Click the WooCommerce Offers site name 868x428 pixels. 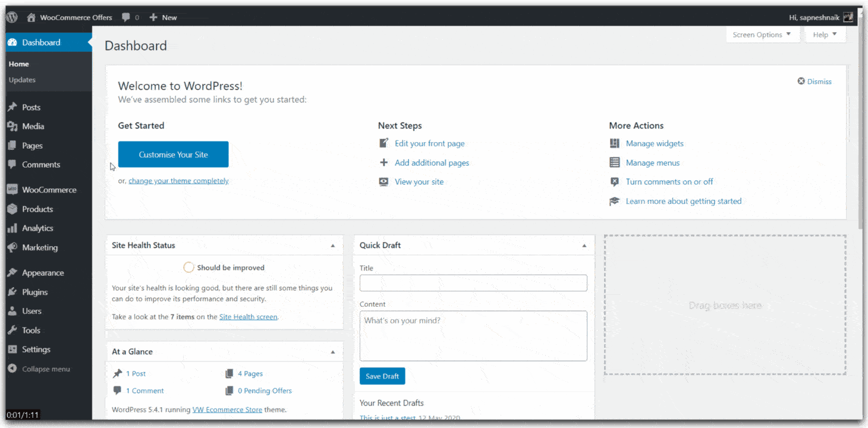point(76,17)
